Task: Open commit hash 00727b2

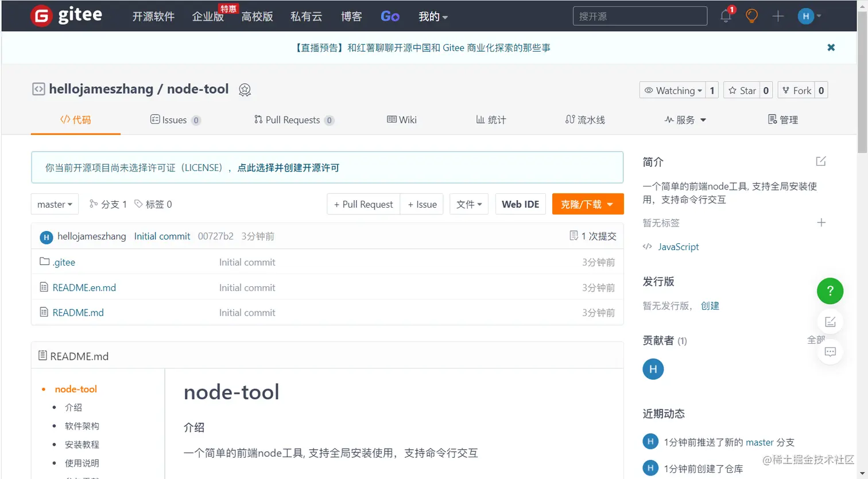Action: click(216, 236)
